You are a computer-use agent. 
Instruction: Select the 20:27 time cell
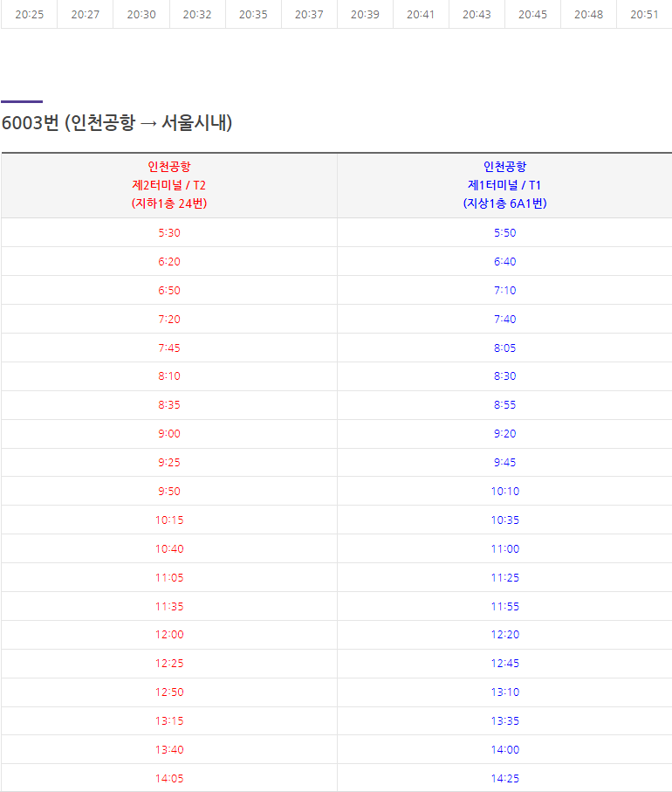(x=86, y=14)
